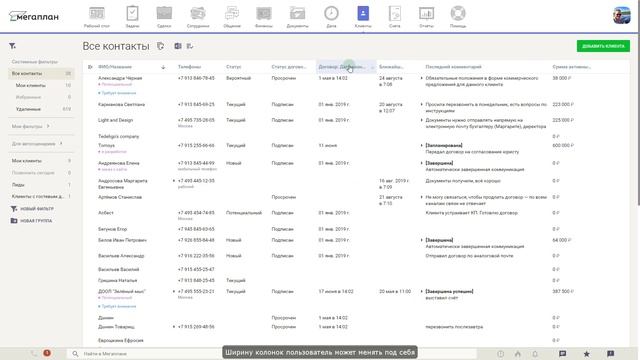Click the column settings icon in table header
Viewport: 640px width, 360px height.
(90, 67)
